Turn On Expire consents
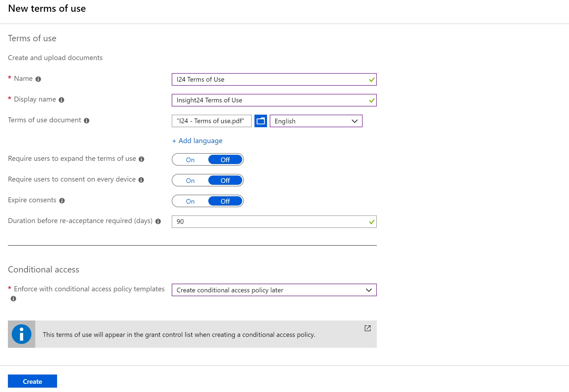This screenshot has height=392, width=569. point(190,201)
